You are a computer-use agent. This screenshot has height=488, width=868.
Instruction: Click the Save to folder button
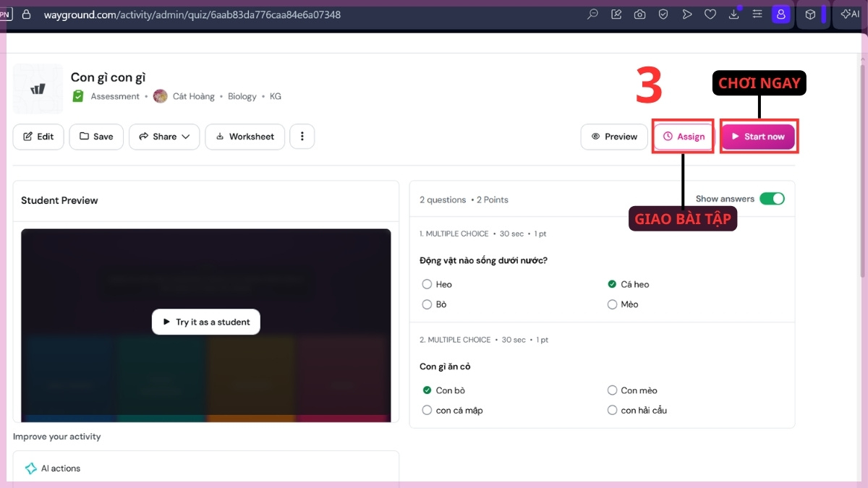click(96, 137)
